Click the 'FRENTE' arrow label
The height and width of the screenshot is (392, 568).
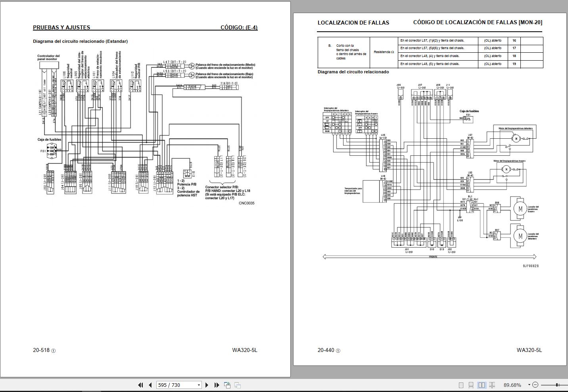[433, 257]
